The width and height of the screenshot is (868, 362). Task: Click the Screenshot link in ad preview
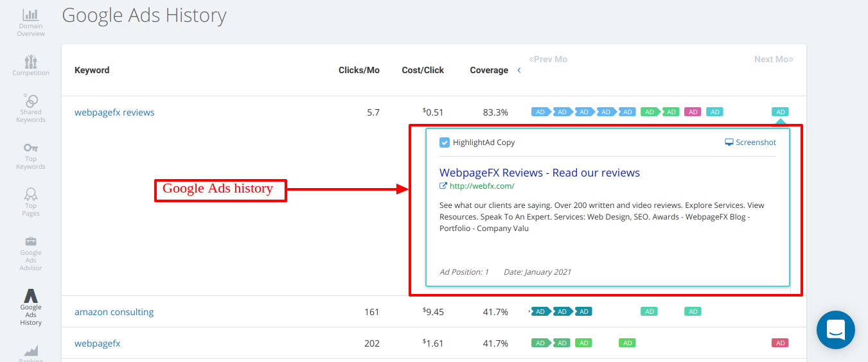coord(750,142)
